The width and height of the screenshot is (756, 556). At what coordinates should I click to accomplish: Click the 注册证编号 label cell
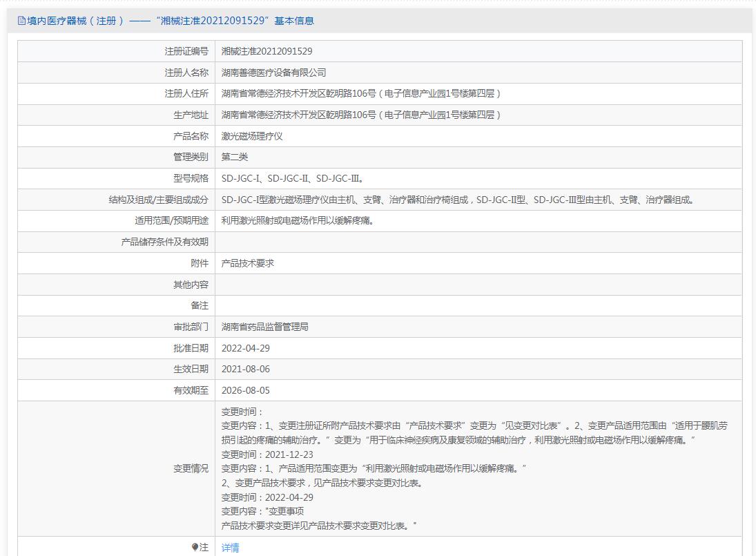point(116,51)
